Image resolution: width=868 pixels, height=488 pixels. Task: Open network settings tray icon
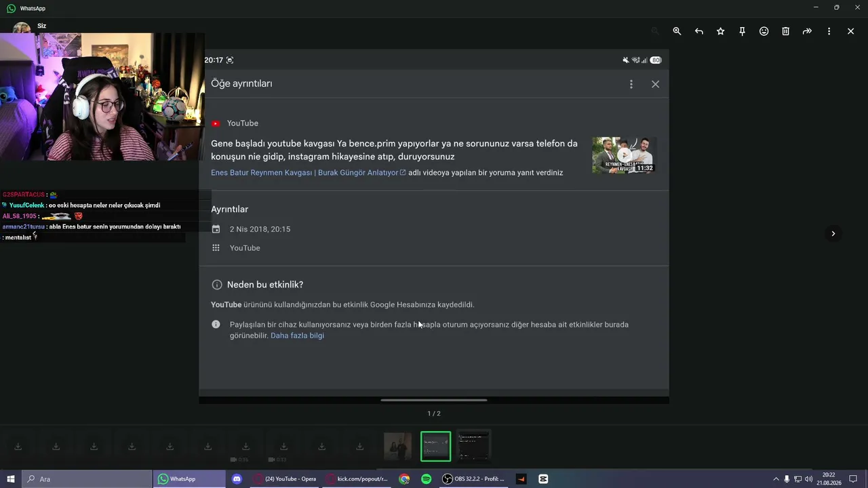(798, 479)
